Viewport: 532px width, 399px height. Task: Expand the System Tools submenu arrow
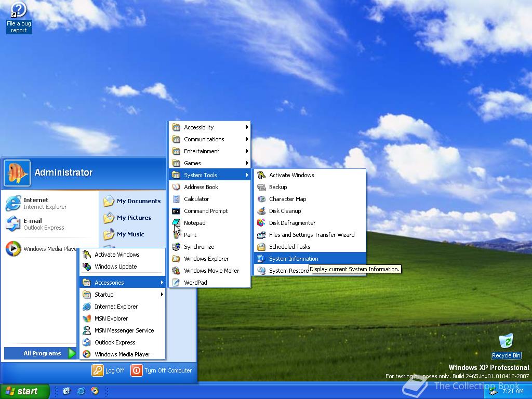coord(247,175)
